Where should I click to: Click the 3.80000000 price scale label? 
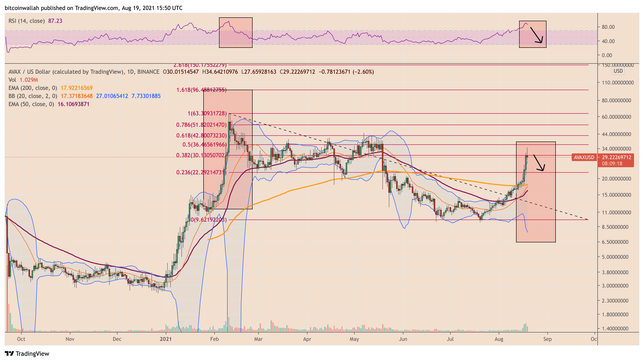click(x=615, y=272)
